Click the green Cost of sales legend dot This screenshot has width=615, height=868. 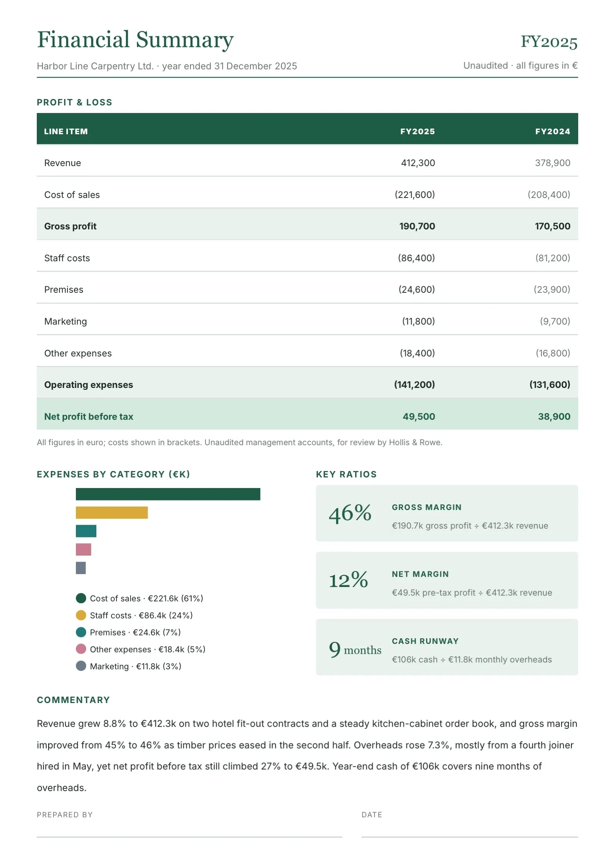point(81,598)
